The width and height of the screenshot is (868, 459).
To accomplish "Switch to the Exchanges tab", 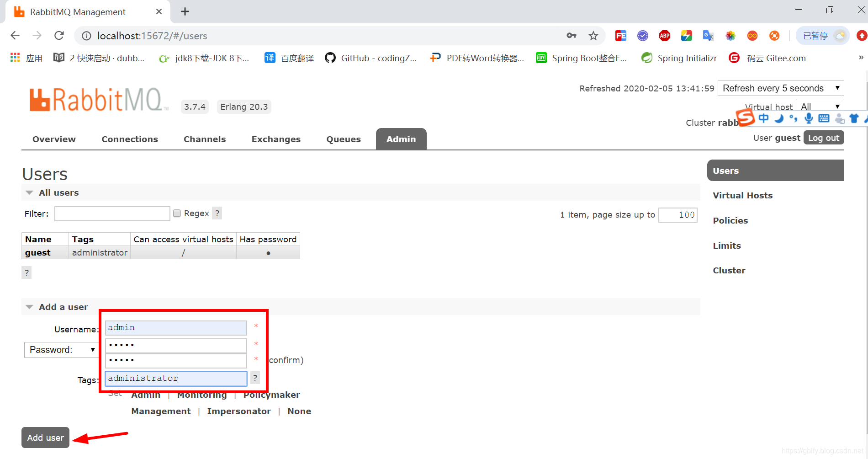I will click(x=276, y=139).
